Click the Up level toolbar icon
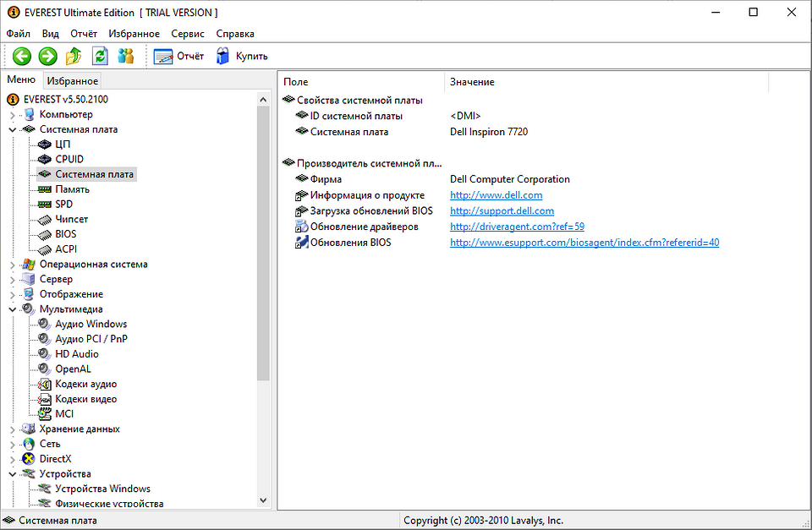 pos(74,57)
